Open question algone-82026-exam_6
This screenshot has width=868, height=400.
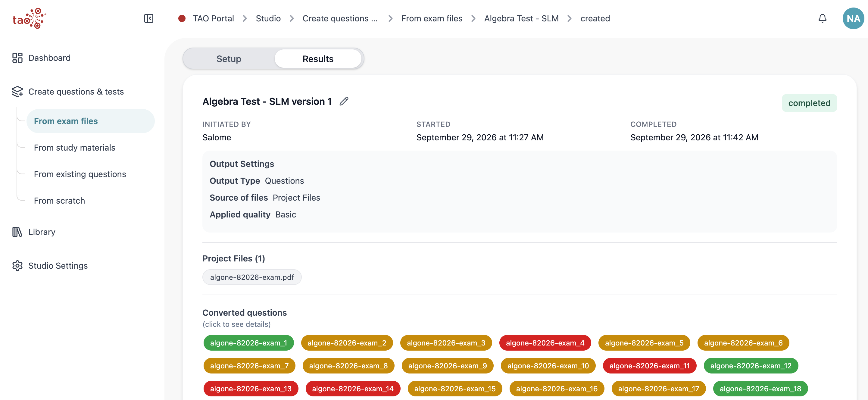tap(743, 343)
